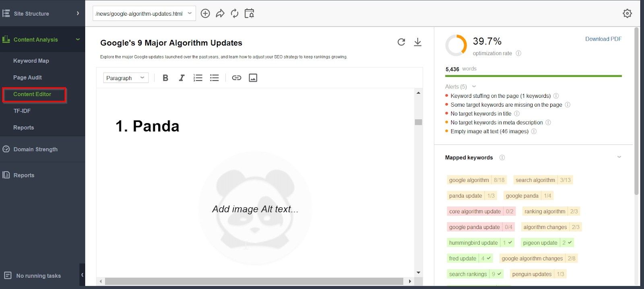Insert a numbered list
The width and height of the screenshot is (644, 289).
click(x=198, y=78)
